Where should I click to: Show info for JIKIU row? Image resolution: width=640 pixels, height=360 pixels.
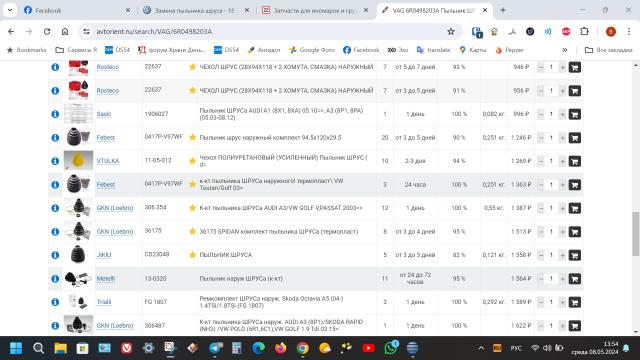click(55, 255)
